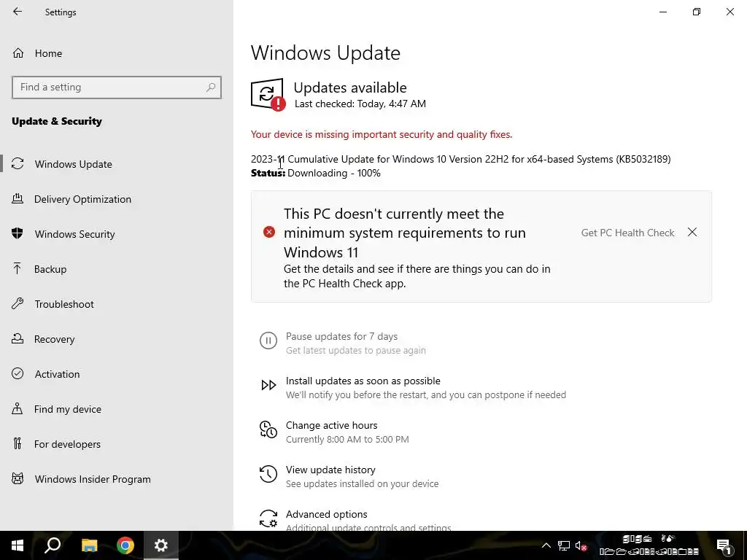
Task: Click the Find my device person icon
Action: coord(18,408)
